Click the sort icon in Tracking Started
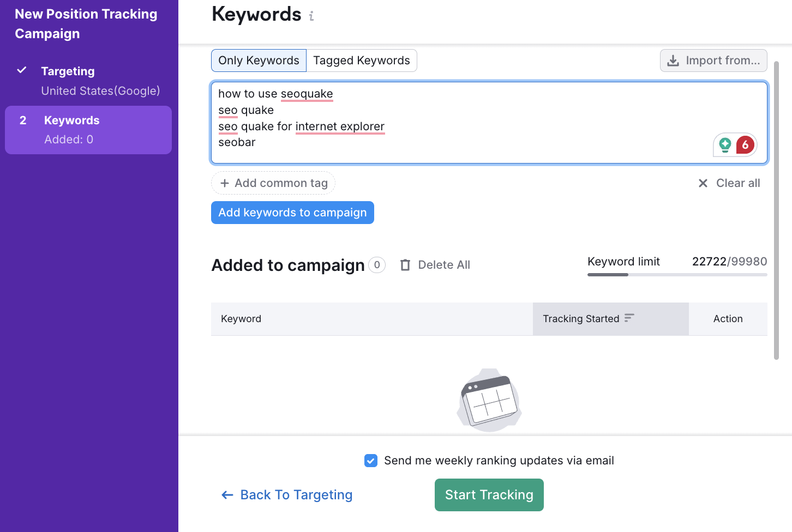 [x=629, y=318]
